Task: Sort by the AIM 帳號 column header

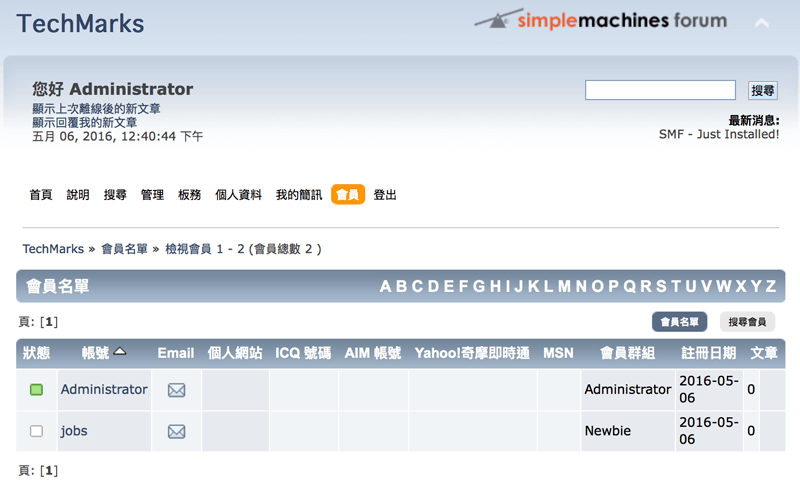Action: pos(373,353)
